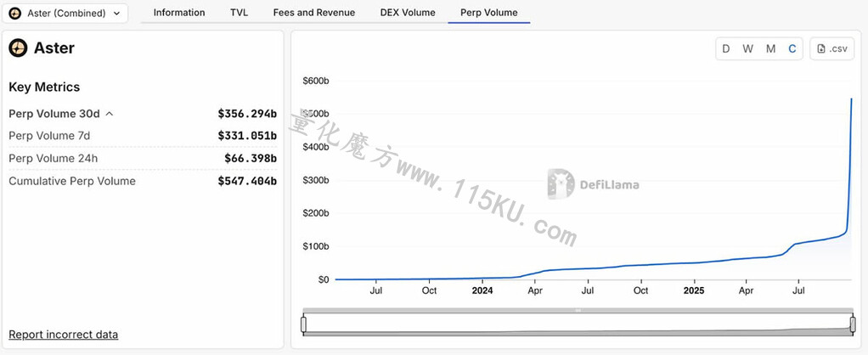Image resolution: width=868 pixels, height=355 pixels.
Task: Click the top grip of the range selector
Action: (578, 310)
